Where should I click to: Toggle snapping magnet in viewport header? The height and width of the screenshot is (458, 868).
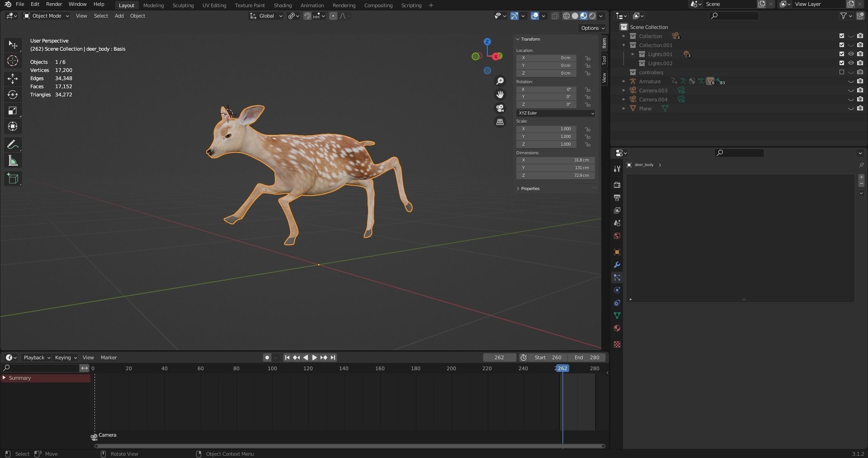point(307,16)
